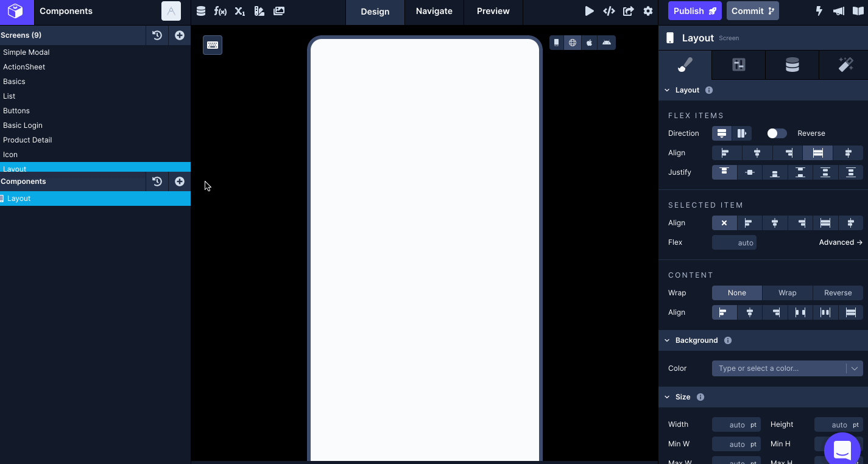
Task: Switch to the Preview tab
Action: click(493, 11)
